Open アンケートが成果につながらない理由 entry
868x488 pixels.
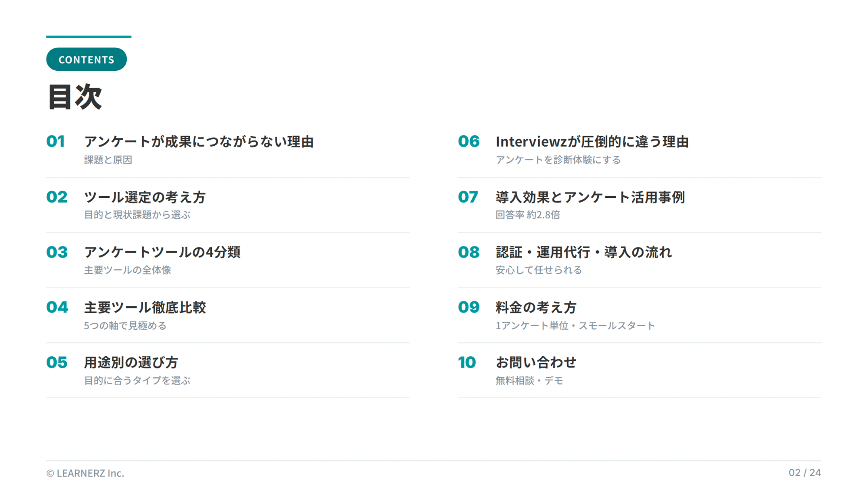[x=199, y=141]
